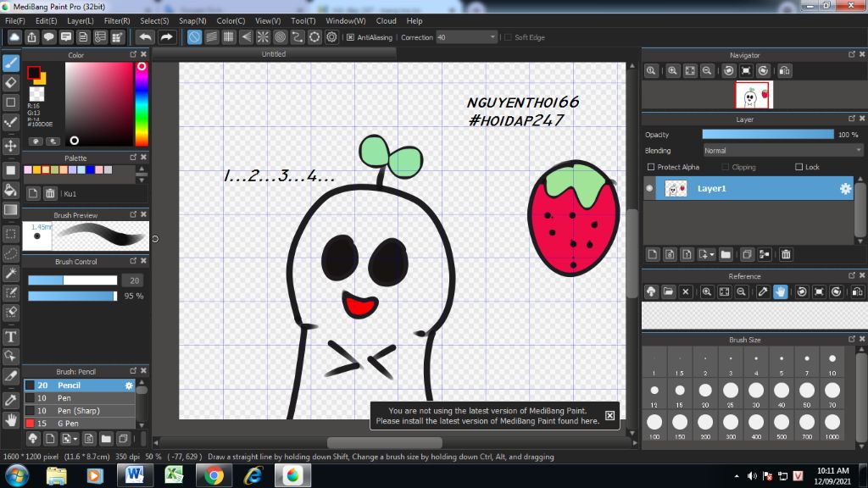Enable the Soft Edge checkbox
Image resolution: width=868 pixels, height=488 pixels.
[509, 37]
